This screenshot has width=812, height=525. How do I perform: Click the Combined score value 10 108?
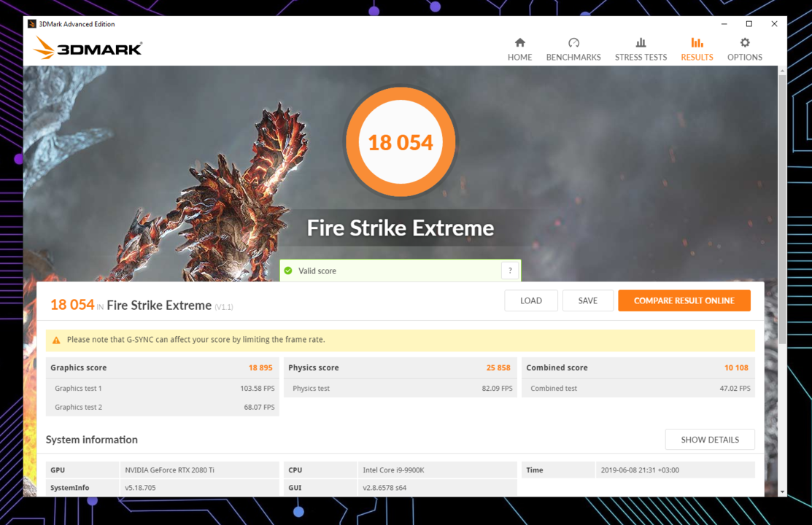[x=736, y=367]
